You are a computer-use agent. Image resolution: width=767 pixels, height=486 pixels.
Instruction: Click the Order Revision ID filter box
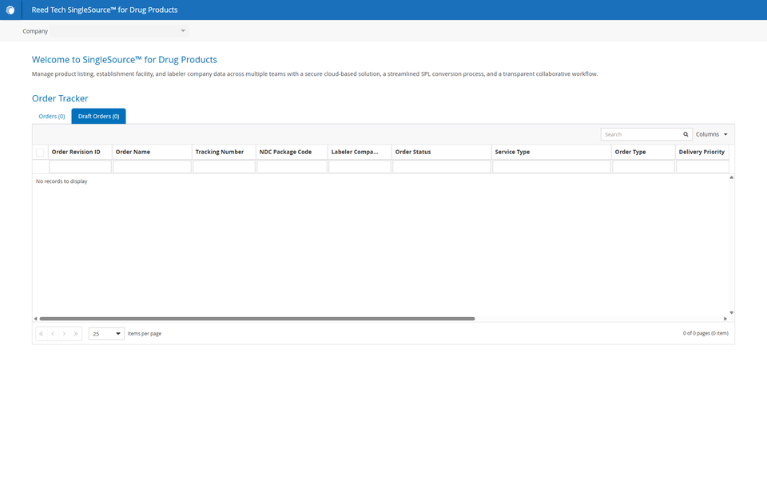pos(80,167)
